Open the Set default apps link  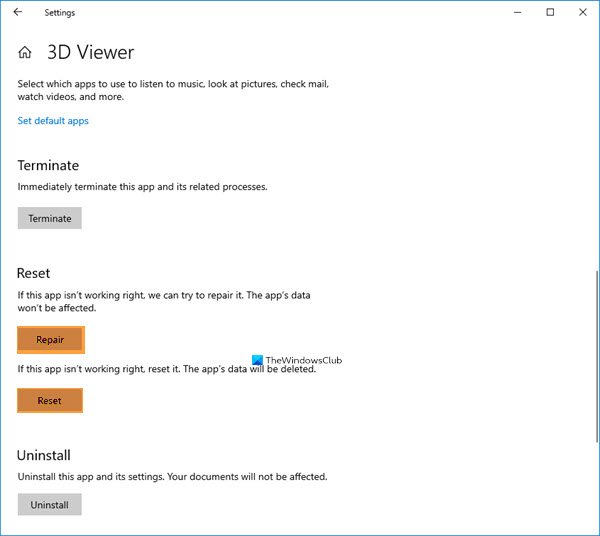tap(53, 121)
